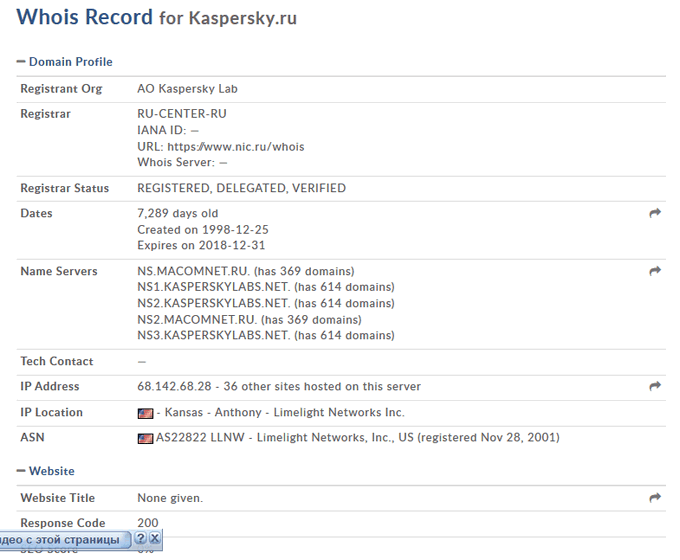
Task: Click NS2.KASPERSKYLABS.NET. name server entry
Action: click(x=213, y=303)
